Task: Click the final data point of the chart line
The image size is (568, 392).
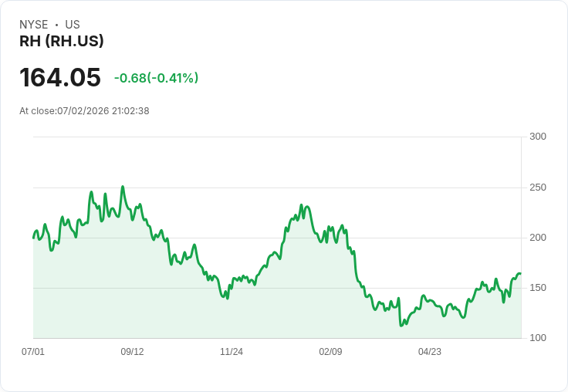Action: (x=520, y=273)
